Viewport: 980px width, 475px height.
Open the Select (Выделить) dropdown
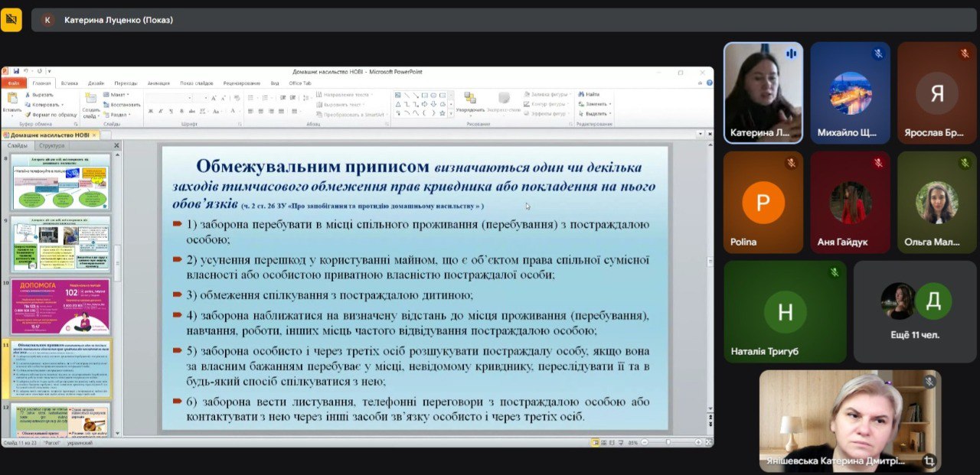597,113
